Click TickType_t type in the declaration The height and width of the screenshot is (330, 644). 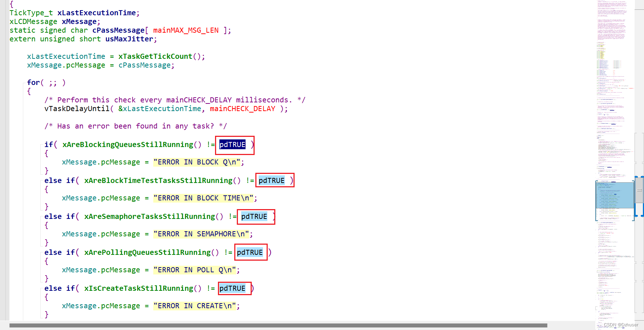[x=31, y=13]
